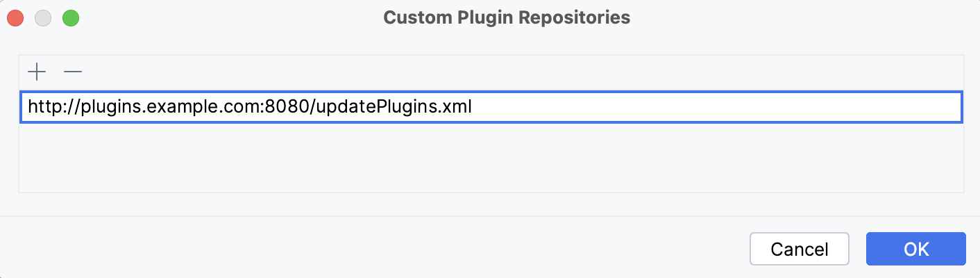Add a new custom plugin repository entry

[36, 71]
